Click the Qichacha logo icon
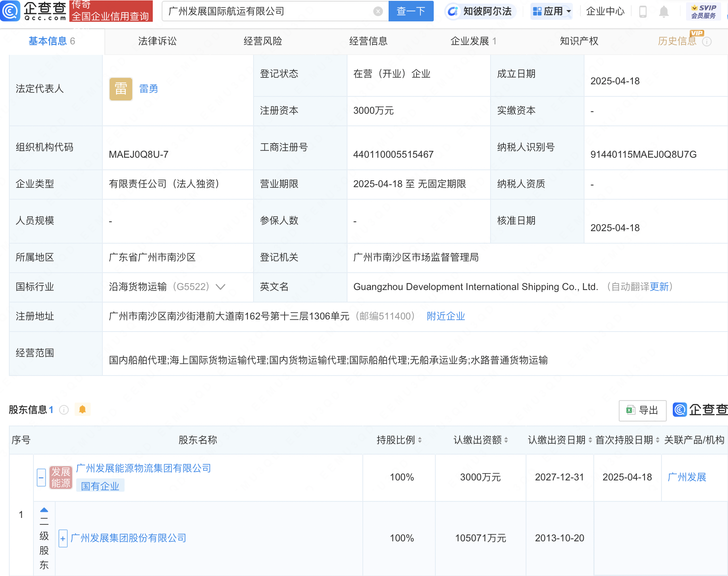Image resolution: width=728 pixels, height=576 pixels. (10, 11)
